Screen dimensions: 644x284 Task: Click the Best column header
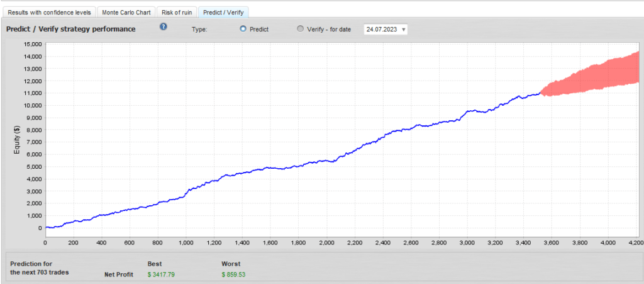pyautogui.click(x=155, y=264)
